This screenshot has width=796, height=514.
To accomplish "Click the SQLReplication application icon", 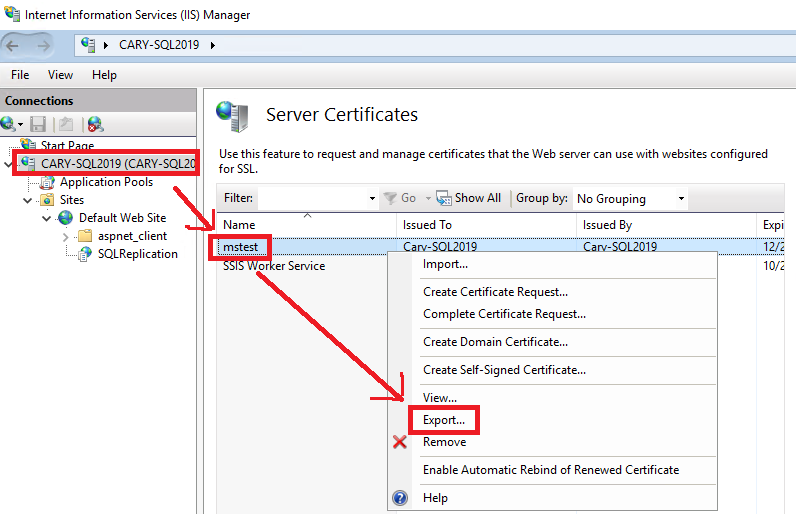I will click(85, 254).
